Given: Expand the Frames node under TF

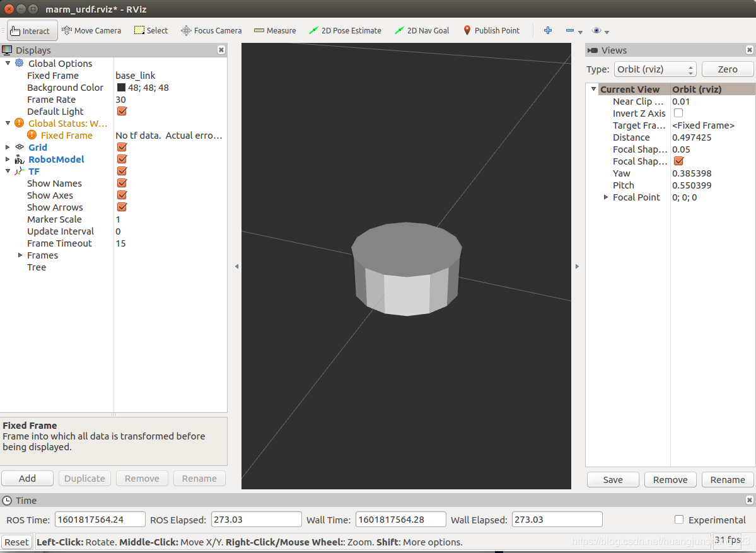Looking at the screenshot, I should click(20, 255).
